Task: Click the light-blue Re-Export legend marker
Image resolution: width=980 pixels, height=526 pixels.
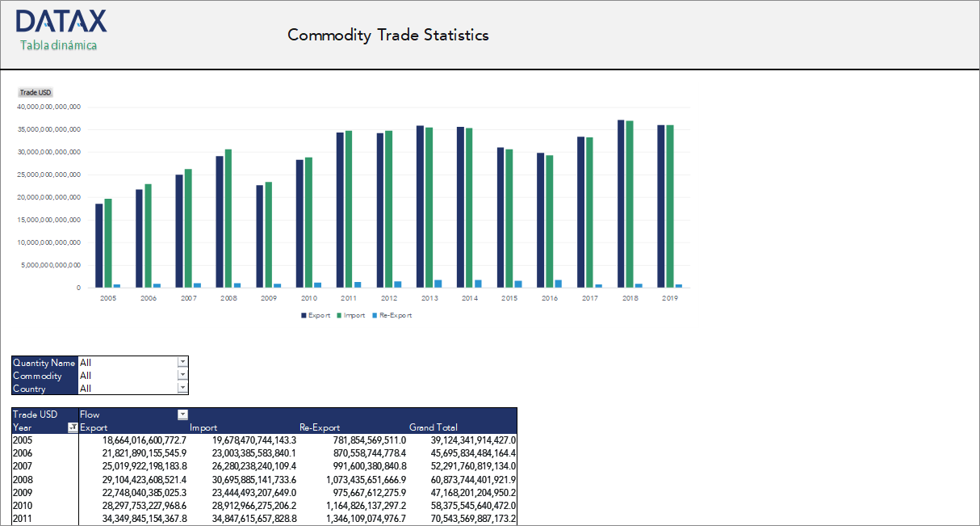Action: click(375, 315)
